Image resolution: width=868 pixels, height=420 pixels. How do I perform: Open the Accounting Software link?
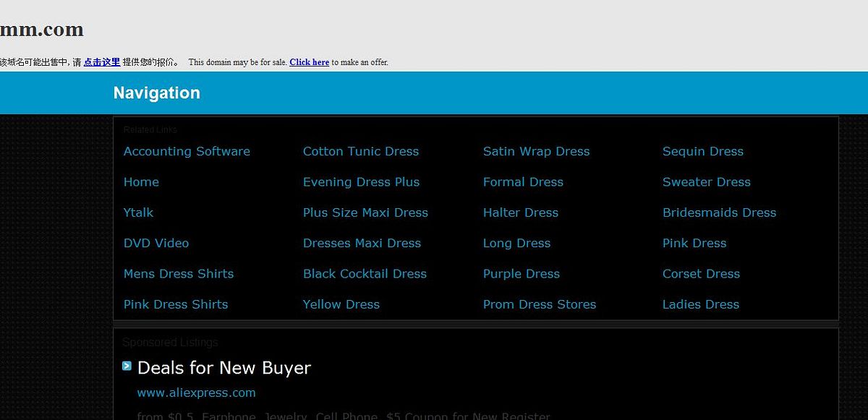coord(187,152)
